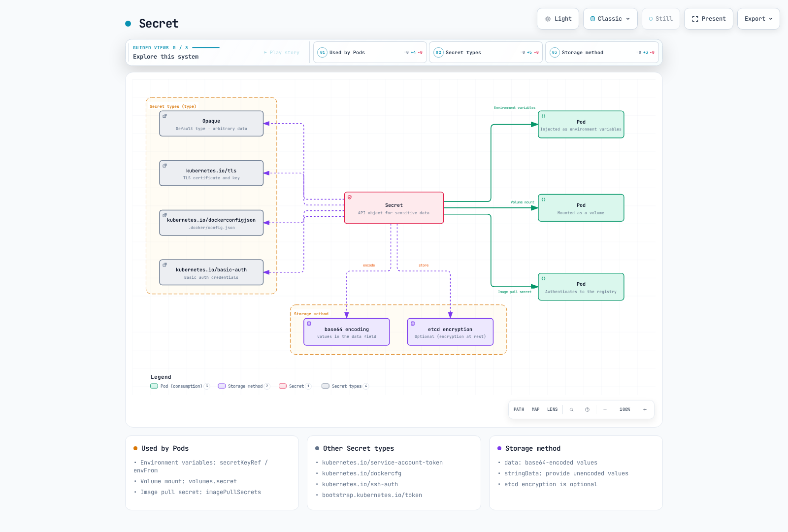This screenshot has width=788, height=532.
Task: Click the volume mount Pod code icon
Action: point(544,199)
